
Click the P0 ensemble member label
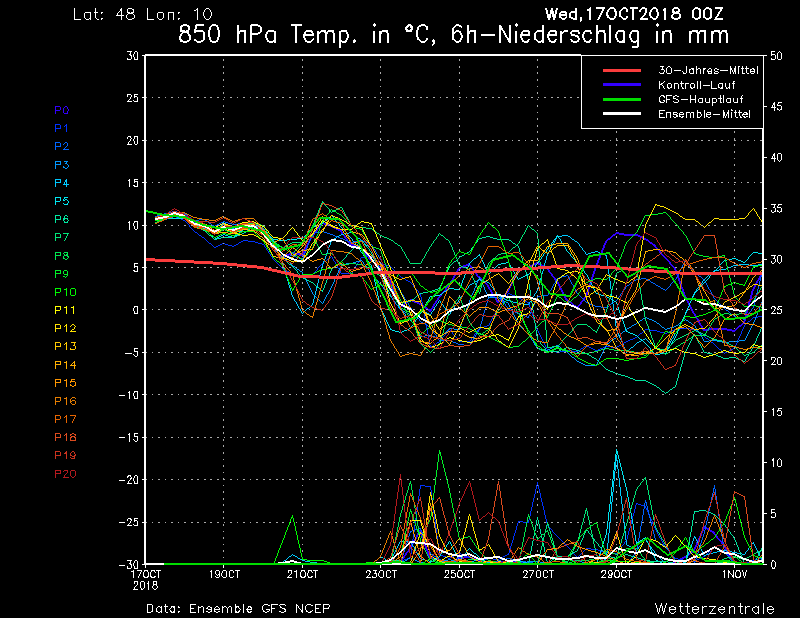[62, 110]
